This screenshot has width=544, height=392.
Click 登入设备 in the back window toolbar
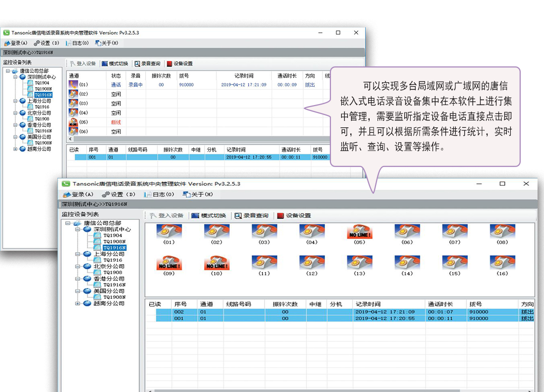pyautogui.click(x=83, y=63)
